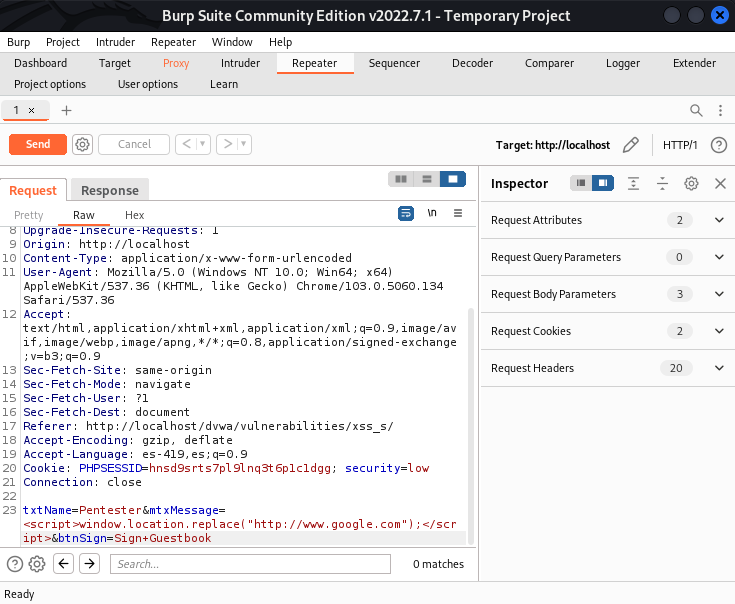Switch to tabbed layout view
The width and height of the screenshot is (735, 604).
point(453,179)
